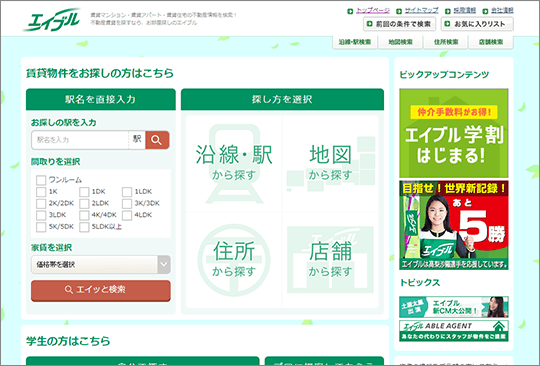Screen dimensions: 540x366
Task: Expand the 価格帯を選択 rent dropdown
Action: point(101,264)
